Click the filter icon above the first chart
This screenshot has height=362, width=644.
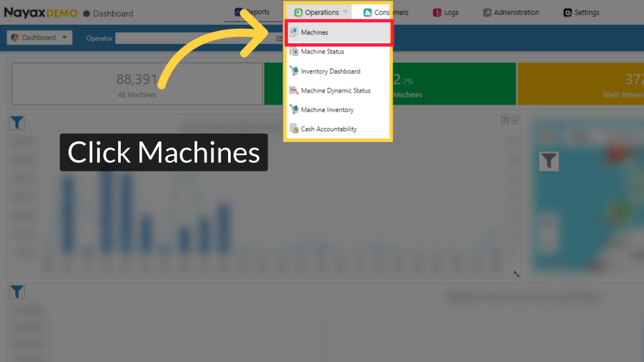point(17,122)
